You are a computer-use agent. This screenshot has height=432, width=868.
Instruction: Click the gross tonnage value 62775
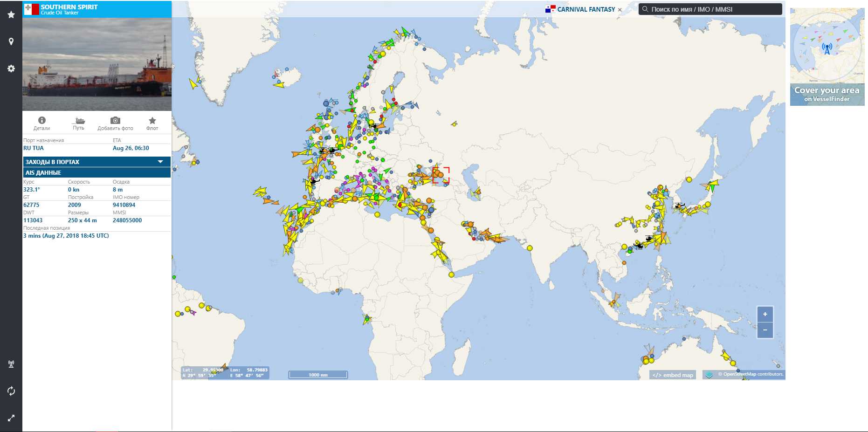click(31, 205)
